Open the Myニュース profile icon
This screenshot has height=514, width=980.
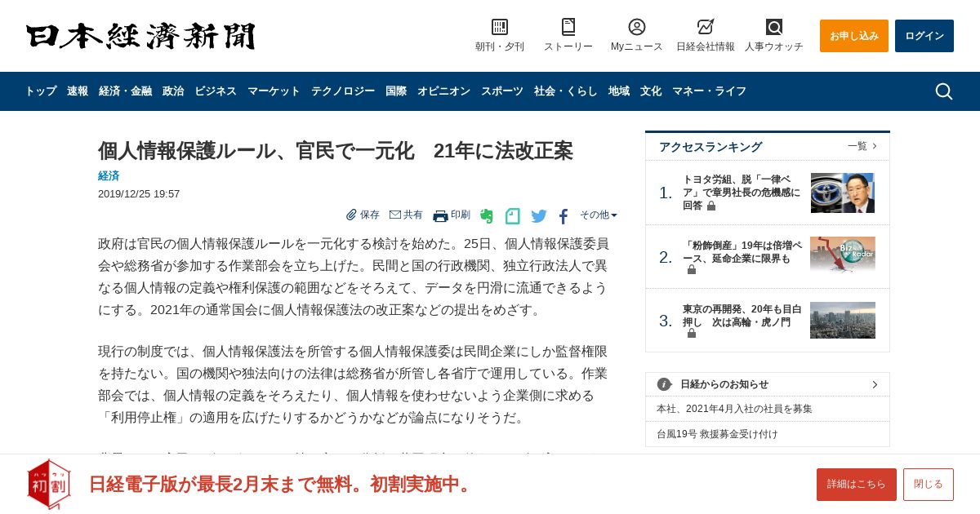point(637,27)
